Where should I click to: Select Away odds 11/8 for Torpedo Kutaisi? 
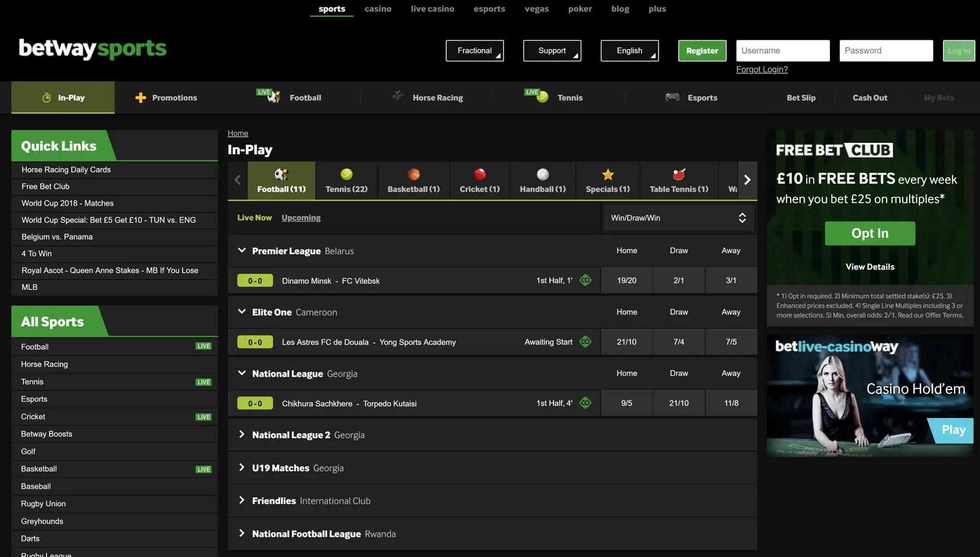[x=731, y=403]
